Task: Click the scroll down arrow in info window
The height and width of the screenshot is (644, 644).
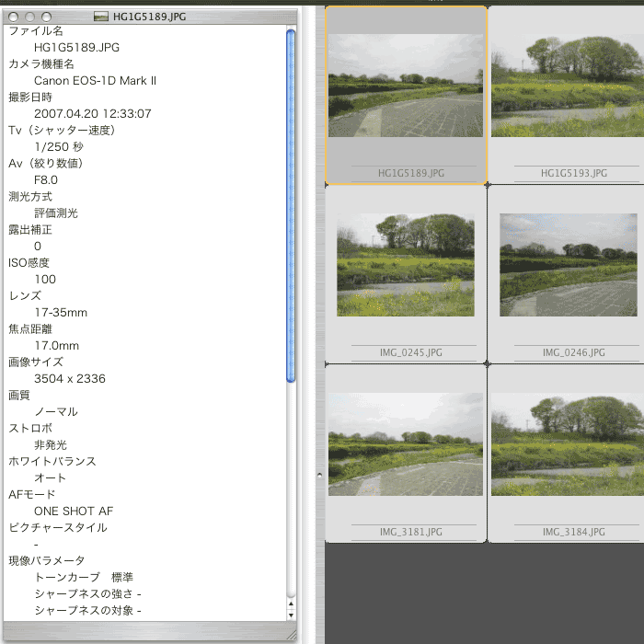Action: point(292,614)
